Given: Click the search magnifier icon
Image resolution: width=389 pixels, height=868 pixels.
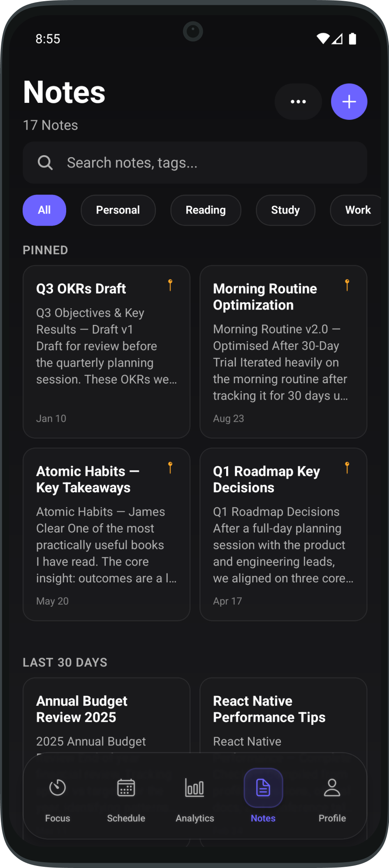Looking at the screenshot, I should pyautogui.click(x=45, y=163).
